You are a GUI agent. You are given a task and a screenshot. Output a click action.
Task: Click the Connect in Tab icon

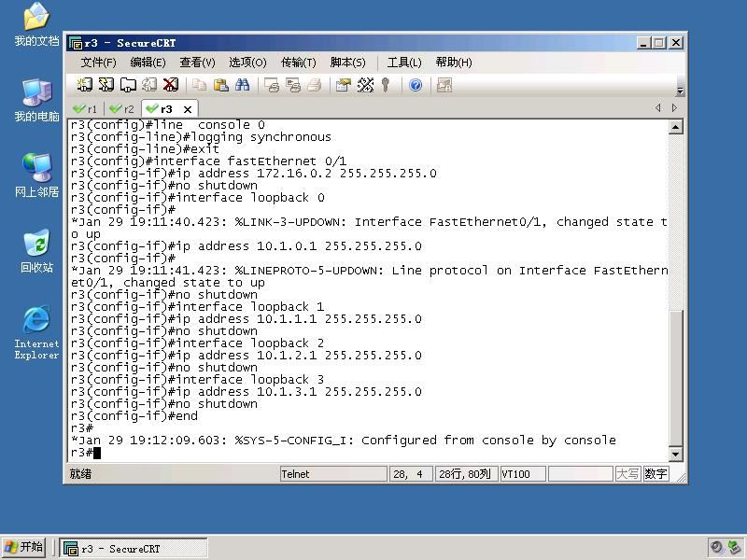tap(128, 85)
